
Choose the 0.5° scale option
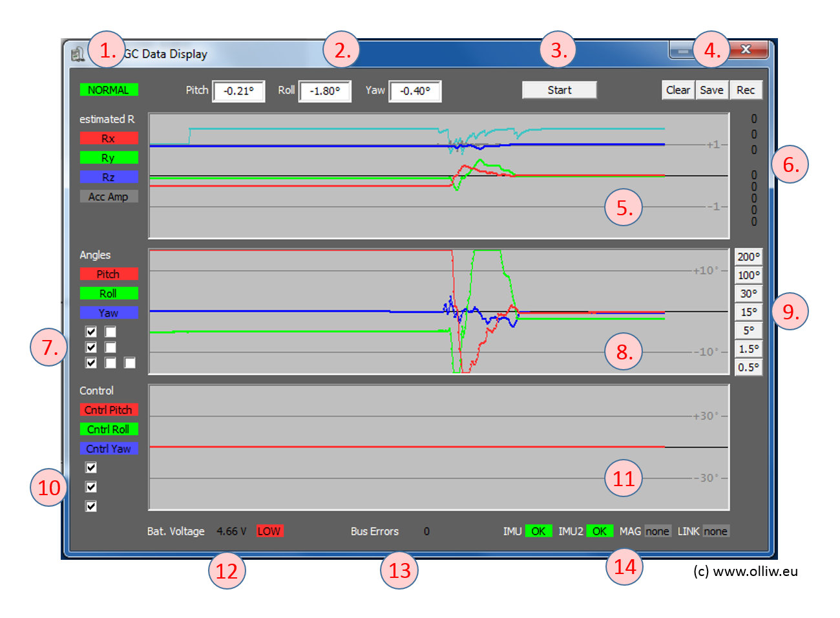pos(748,367)
